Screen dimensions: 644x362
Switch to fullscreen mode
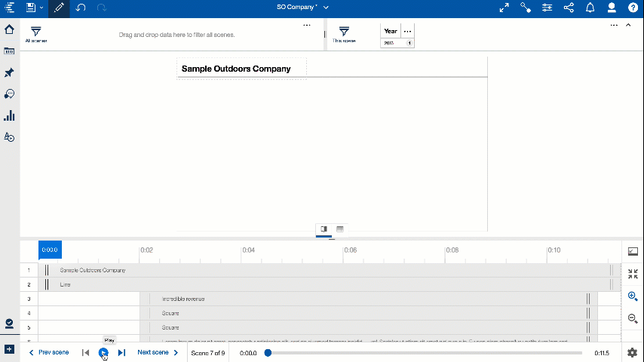pyautogui.click(x=504, y=8)
